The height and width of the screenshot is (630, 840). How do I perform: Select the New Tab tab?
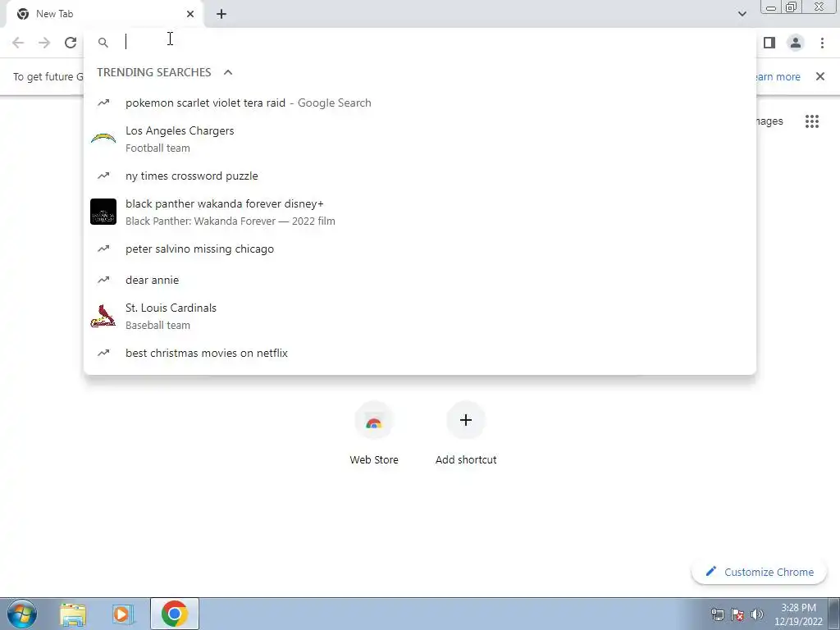105,14
